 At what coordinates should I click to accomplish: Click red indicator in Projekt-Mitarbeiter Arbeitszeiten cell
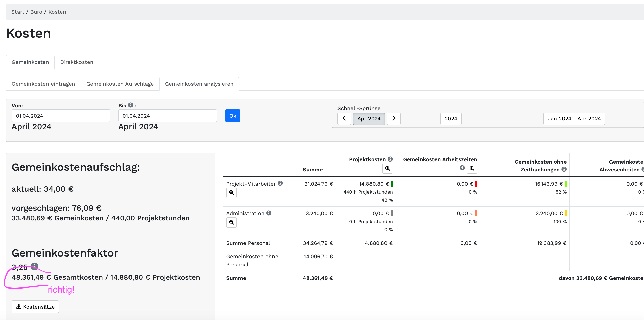pyautogui.click(x=476, y=184)
